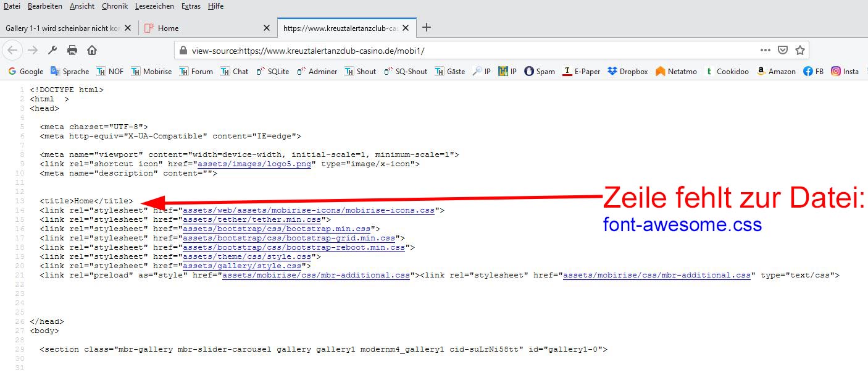Follow assets/tether/tether.min.css link

tap(252, 219)
